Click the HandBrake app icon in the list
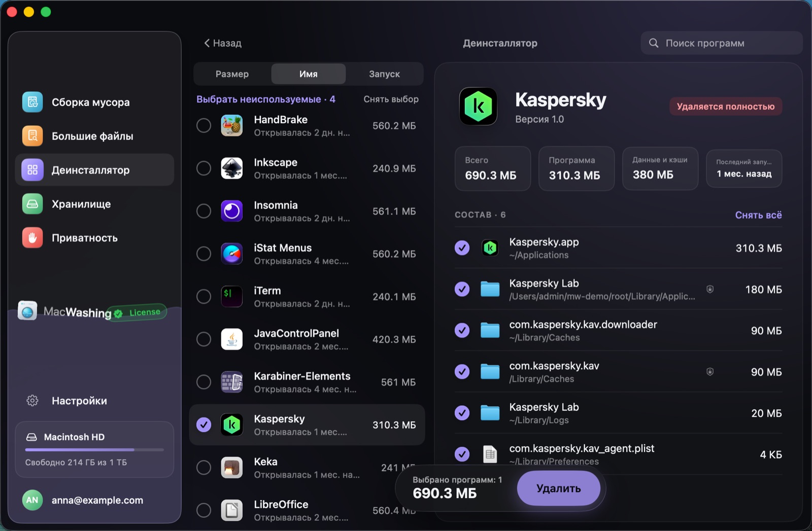812x531 pixels. pyautogui.click(x=232, y=125)
